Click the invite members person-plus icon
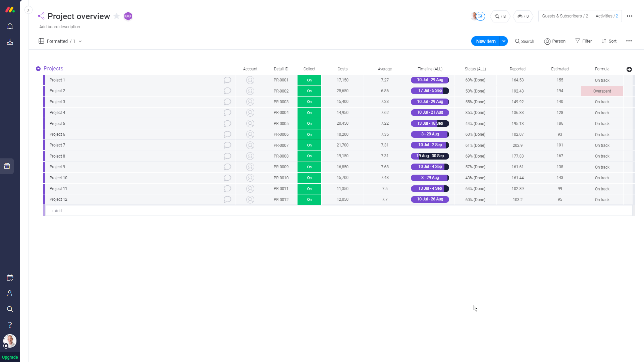 10,294
